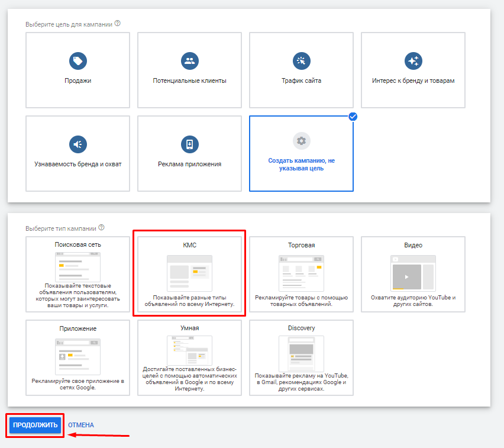The image size is (504, 448).
Task: Click the Трафик сайта cursor icon
Action: 301,60
